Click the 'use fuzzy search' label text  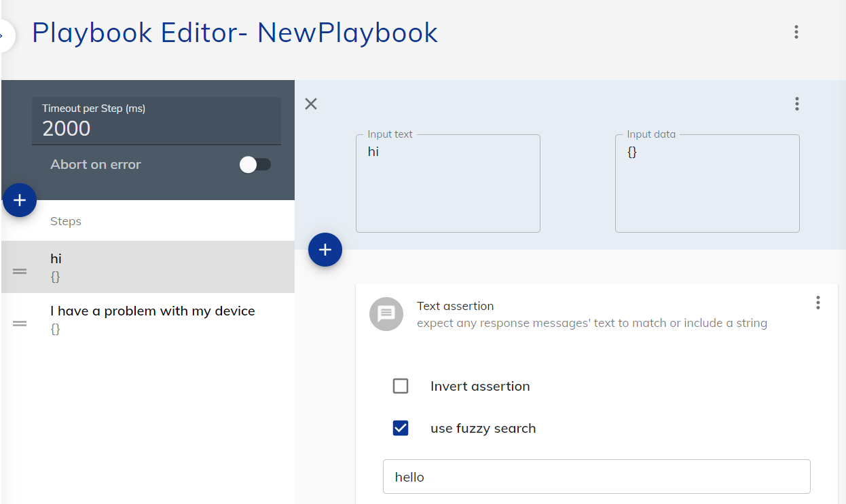point(483,428)
